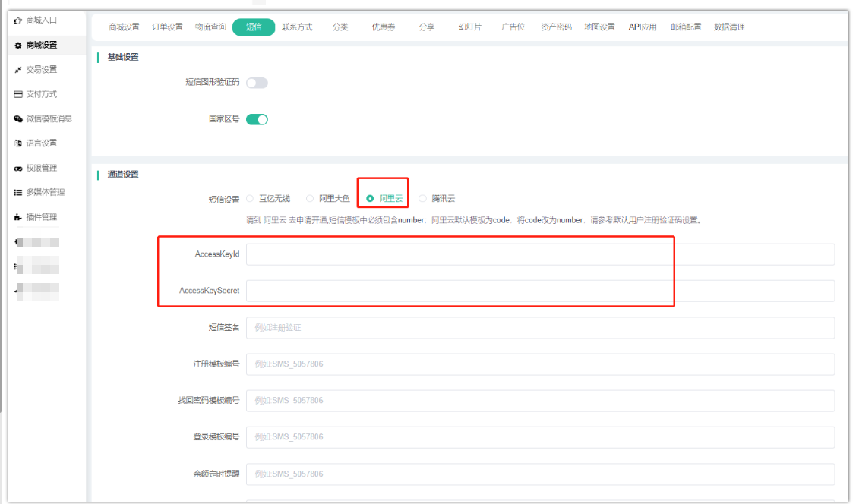Choose the 互亿无线 radio option

(x=249, y=199)
